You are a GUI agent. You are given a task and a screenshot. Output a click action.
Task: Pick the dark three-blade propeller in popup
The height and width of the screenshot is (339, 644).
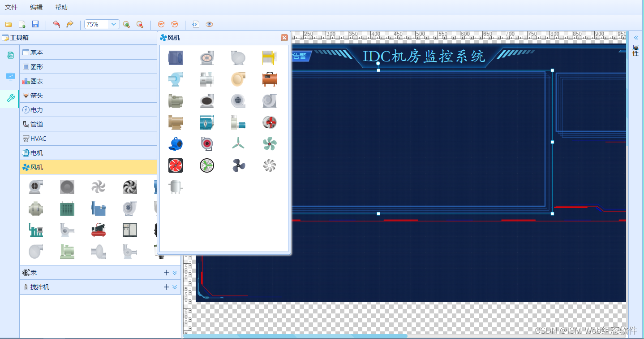coord(238,165)
